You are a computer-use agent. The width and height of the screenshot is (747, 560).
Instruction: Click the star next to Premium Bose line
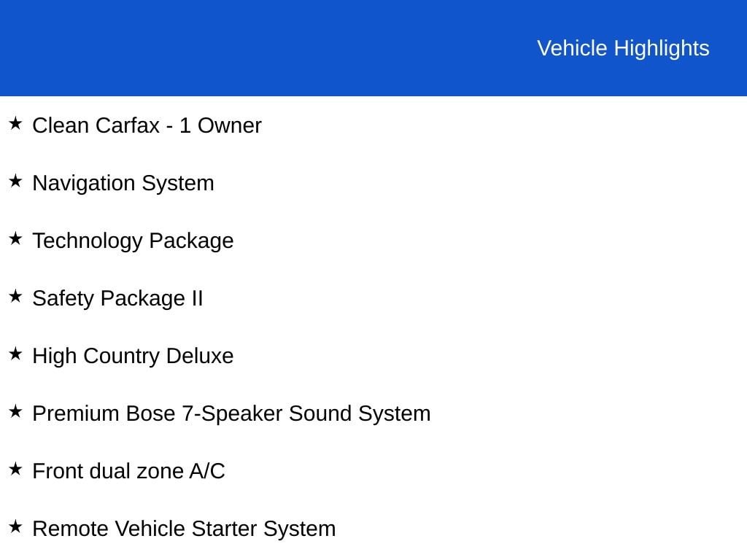15,411
